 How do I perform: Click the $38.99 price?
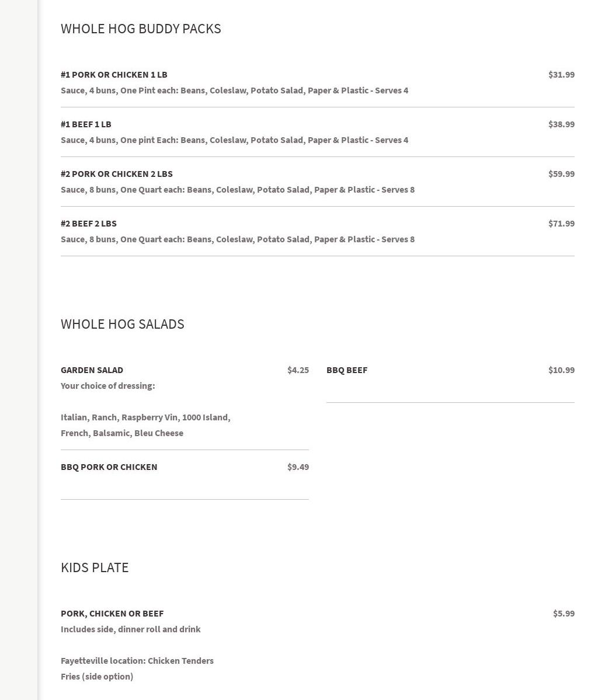[561, 124]
